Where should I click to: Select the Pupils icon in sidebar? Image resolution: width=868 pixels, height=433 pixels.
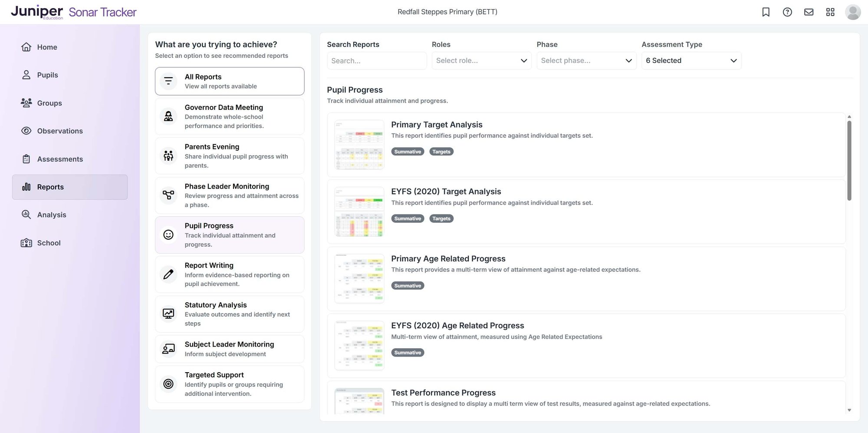coord(26,75)
